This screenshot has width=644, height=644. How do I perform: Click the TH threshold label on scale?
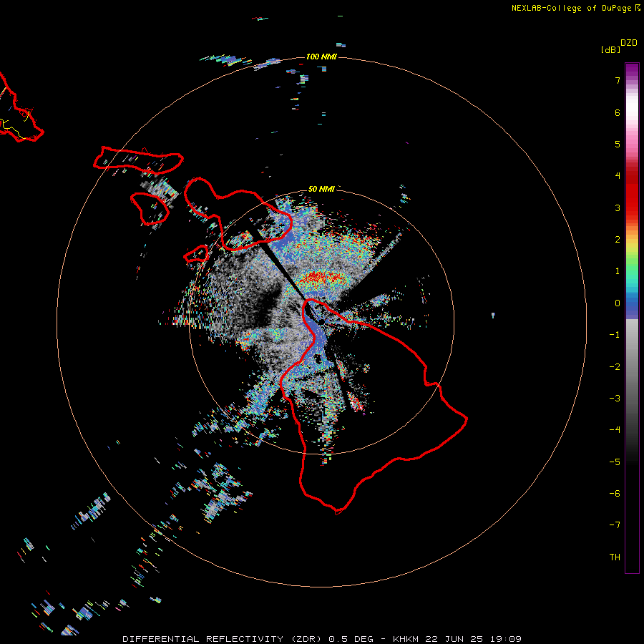click(615, 557)
